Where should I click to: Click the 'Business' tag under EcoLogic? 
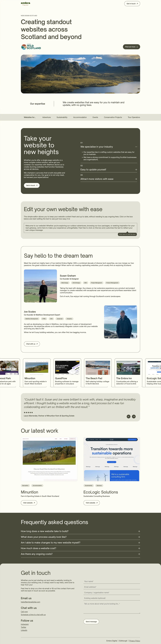99,486
